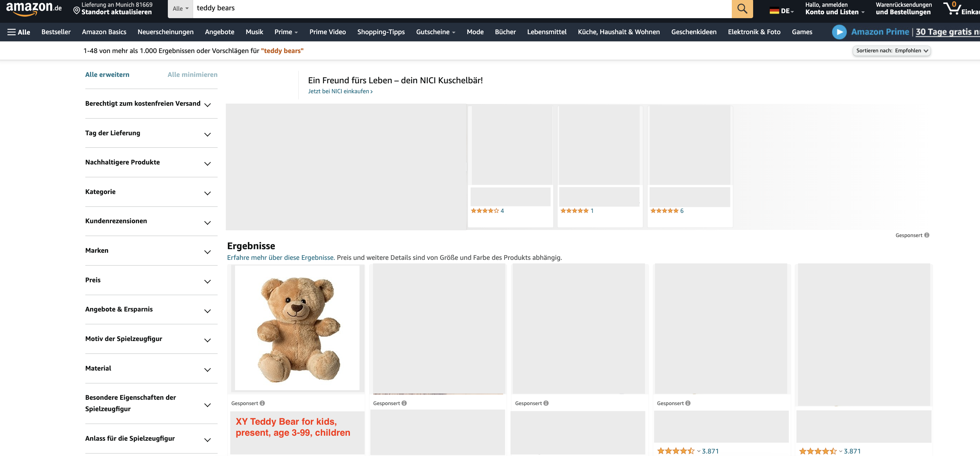Click the 3.871 ratings count in the fourth product column
This screenshot has width=980, height=456.
[x=710, y=451]
